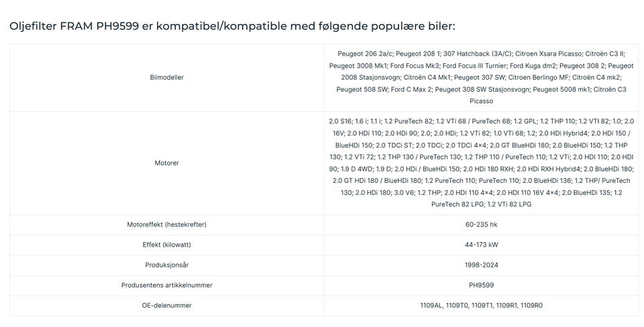Screen dimensions: 644x327
Task: Click the Produksjonsår row label
Action: point(166,265)
